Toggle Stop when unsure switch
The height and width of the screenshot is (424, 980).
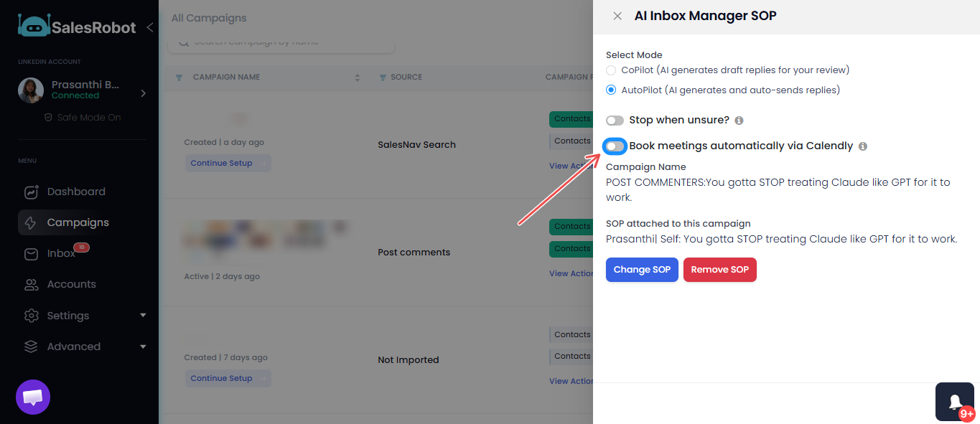tap(615, 121)
